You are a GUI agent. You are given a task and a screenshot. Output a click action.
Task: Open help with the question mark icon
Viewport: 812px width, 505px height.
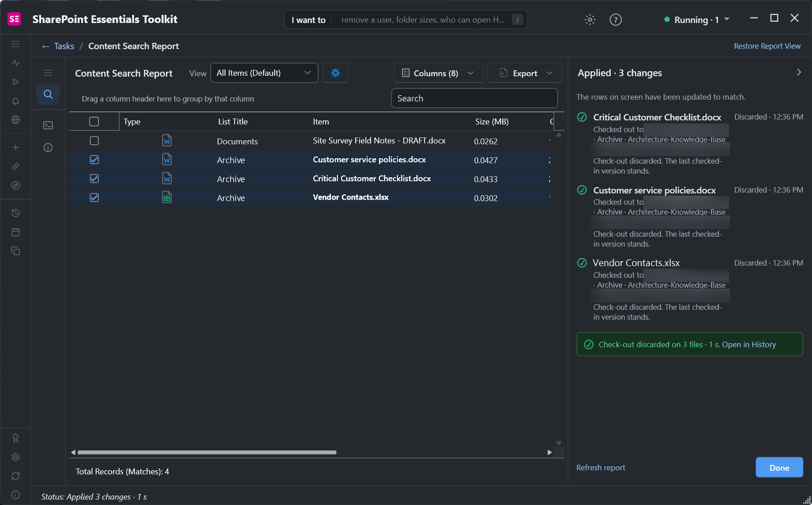pyautogui.click(x=616, y=19)
